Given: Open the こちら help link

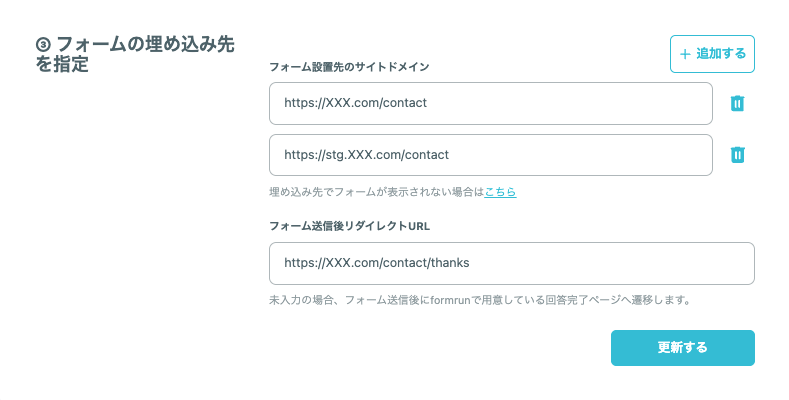Looking at the screenshot, I should 500,192.
